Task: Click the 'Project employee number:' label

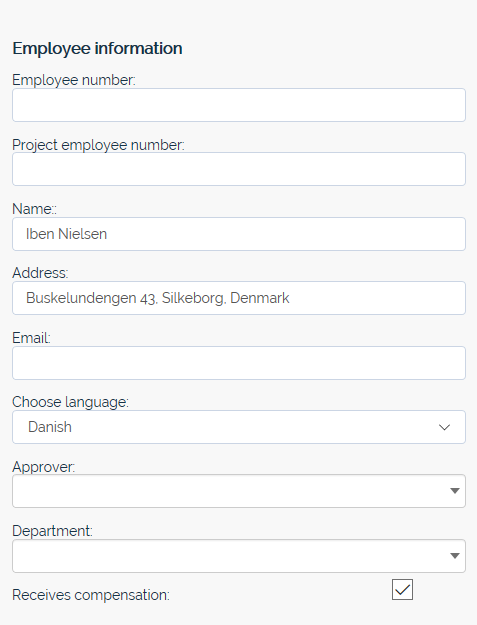Action: tap(98, 145)
